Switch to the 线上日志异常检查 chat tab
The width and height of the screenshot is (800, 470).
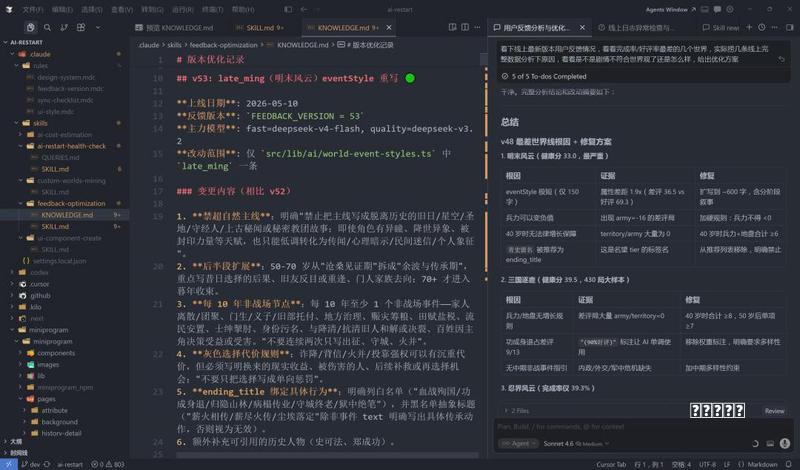[637, 28]
